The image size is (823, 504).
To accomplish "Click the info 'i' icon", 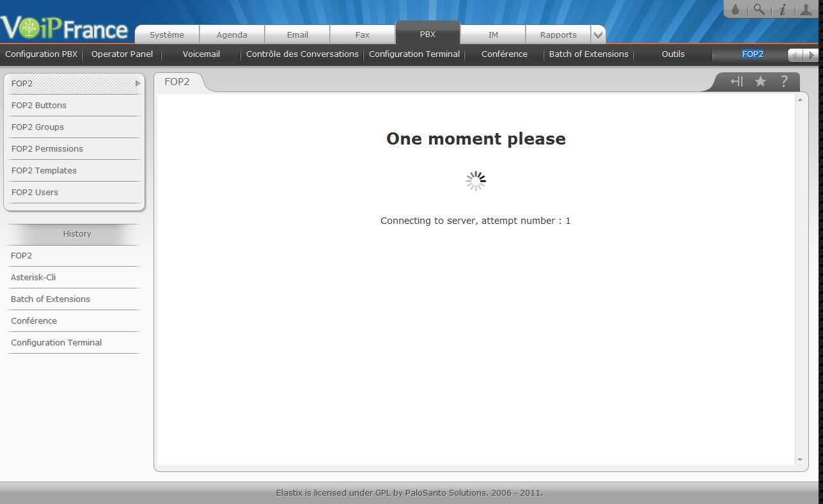I will (782, 10).
